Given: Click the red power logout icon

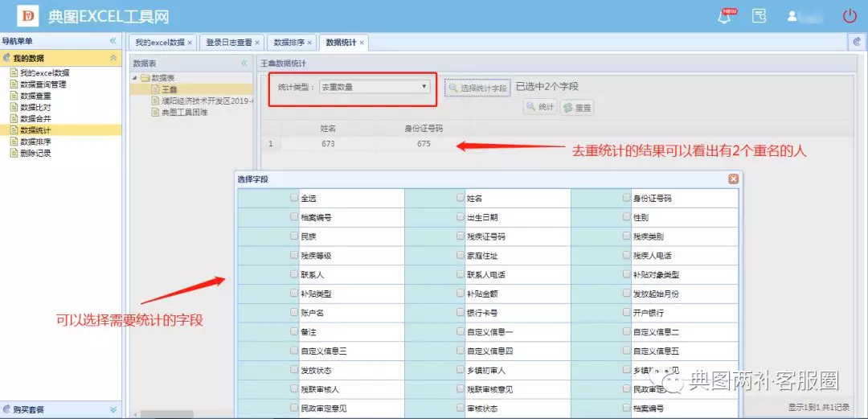Looking at the screenshot, I should tap(849, 16).
